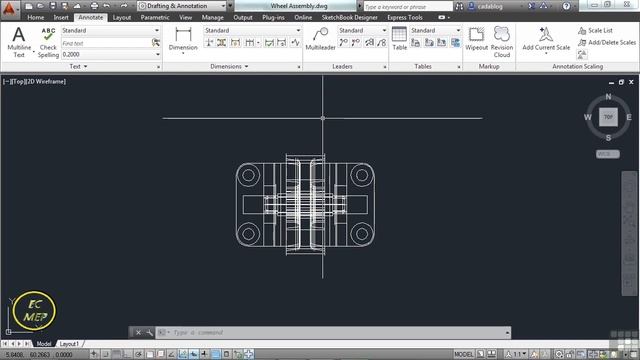Click the Save icon in quick access toolbar
Viewport: 640px width, 360px height.
(x=53, y=6)
